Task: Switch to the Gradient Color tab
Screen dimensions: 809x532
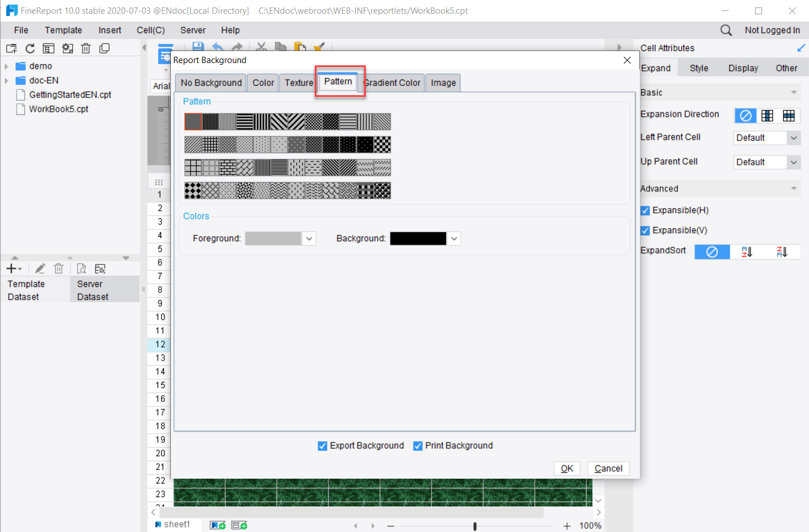Action: [x=392, y=83]
